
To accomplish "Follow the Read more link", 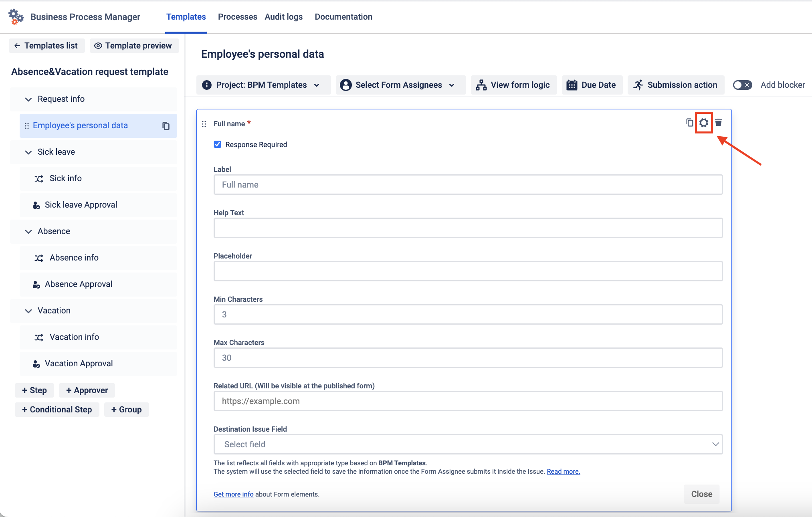I will pos(563,471).
